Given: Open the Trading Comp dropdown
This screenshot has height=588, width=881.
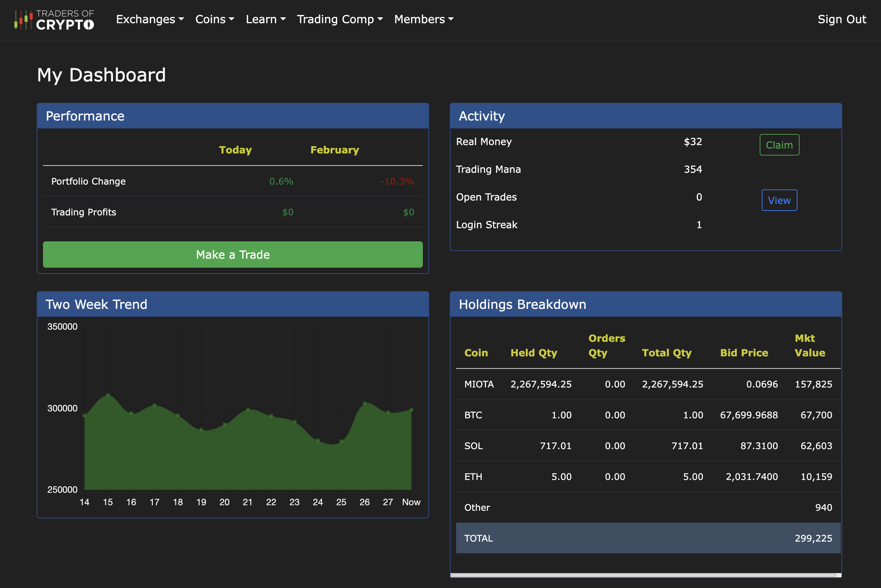Looking at the screenshot, I should (x=340, y=19).
